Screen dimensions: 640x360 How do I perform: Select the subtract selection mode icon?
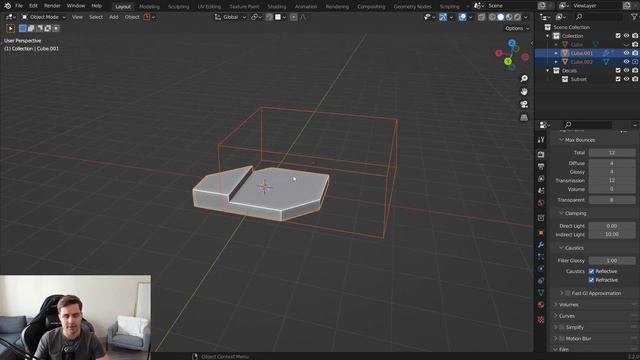[39, 28]
